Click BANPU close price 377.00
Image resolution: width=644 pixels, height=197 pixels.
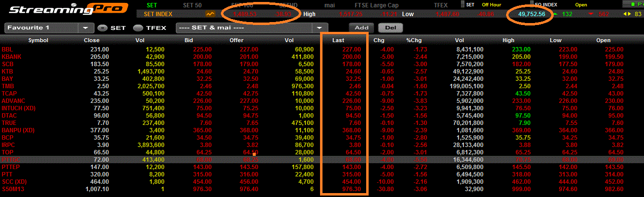[x=100, y=130]
